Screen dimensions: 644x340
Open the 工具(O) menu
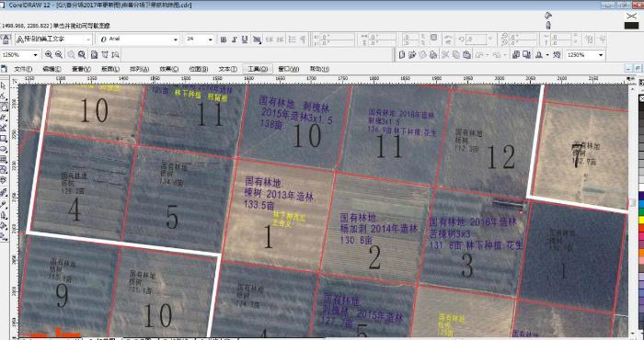(x=258, y=69)
